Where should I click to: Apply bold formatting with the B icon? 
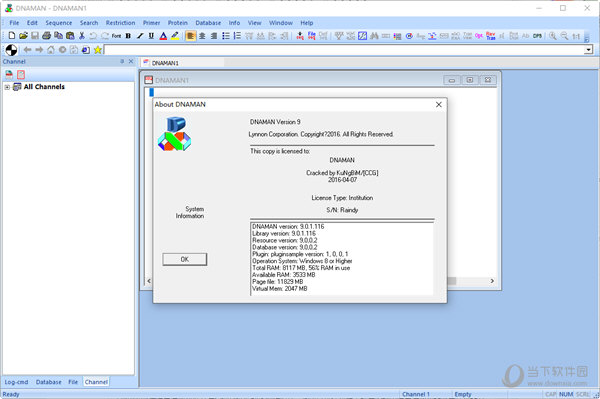tap(128, 36)
